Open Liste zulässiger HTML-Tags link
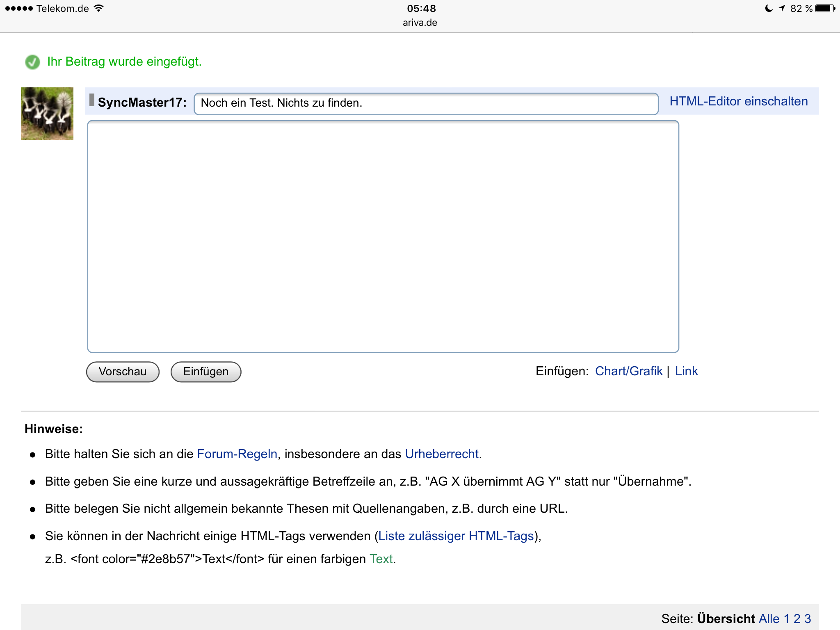The width and height of the screenshot is (840, 630). (x=456, y=536)
